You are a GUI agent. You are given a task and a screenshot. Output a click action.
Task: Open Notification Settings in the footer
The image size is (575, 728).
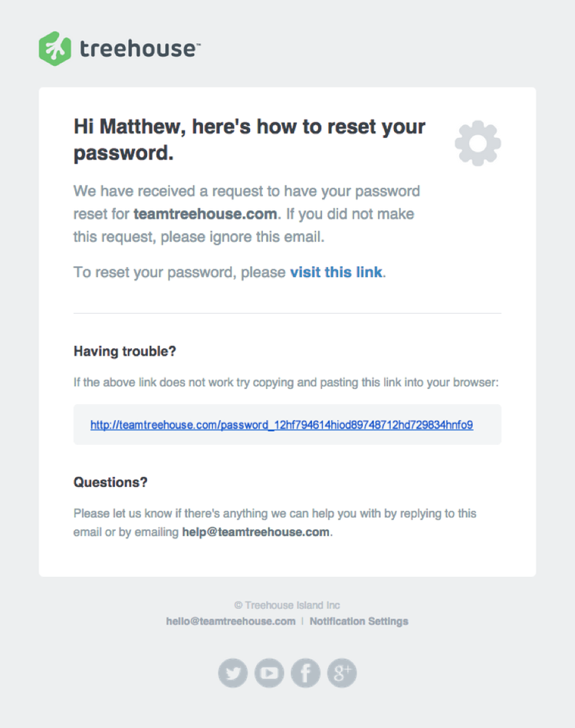[x=359, y=621]
